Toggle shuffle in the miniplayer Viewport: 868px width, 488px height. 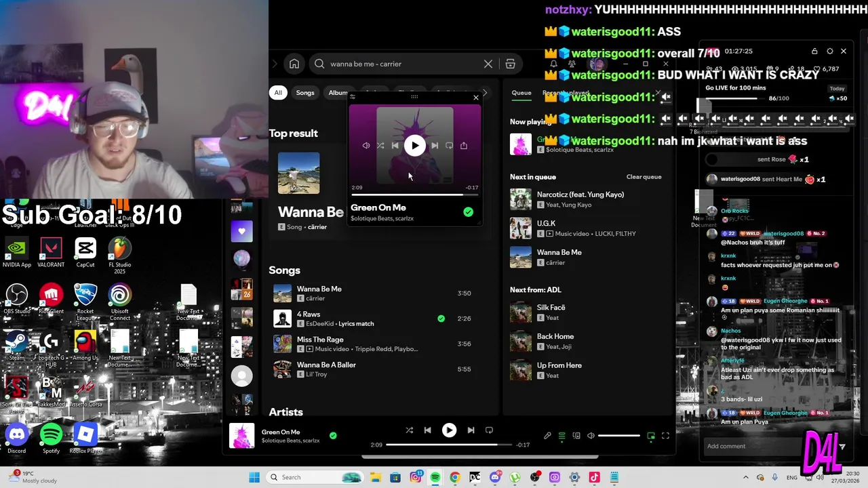pyautogui.click(x=380, y=146)
